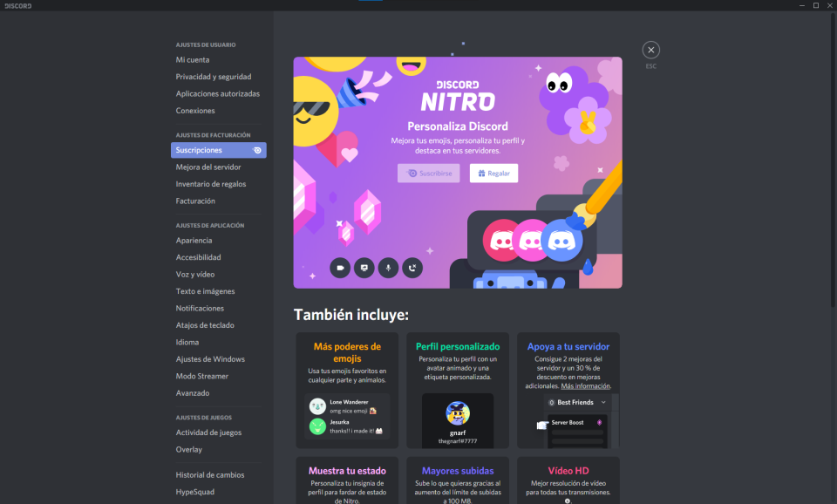This screenshot has width=837, height=504.
Task: Go to Privacidad y seguridad
Action: [214, 77]
